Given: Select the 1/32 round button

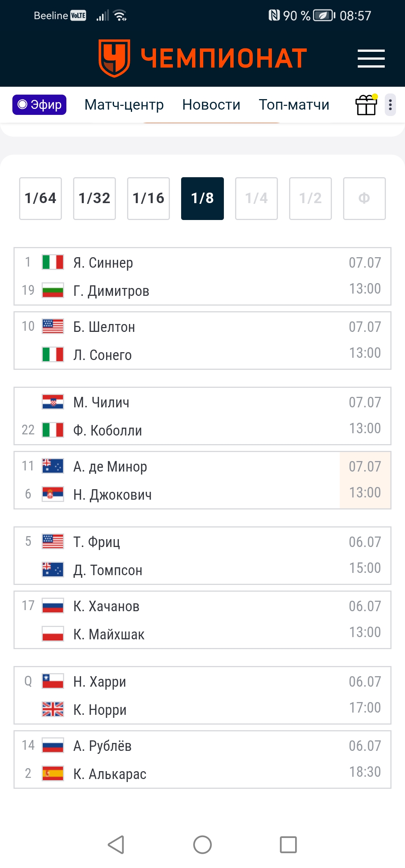Looking at the screenshot, I should (94, 199).
